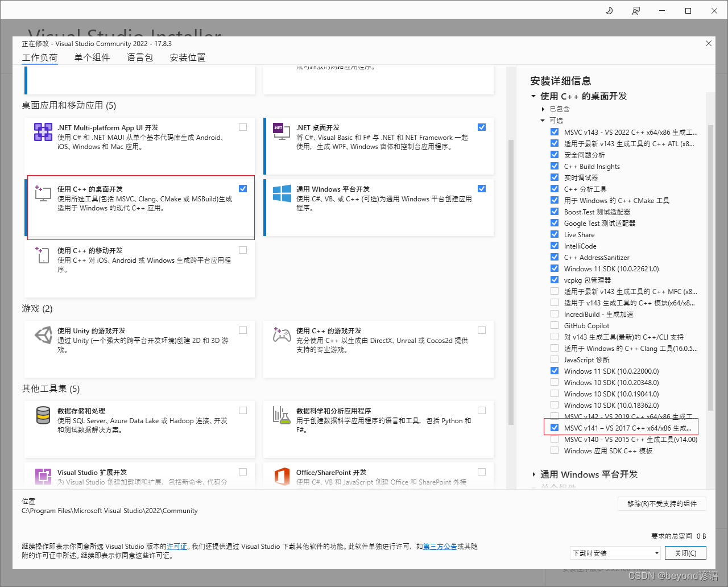
Task: Click the JavaScript 诊断 label
Action: click(587, 360)
